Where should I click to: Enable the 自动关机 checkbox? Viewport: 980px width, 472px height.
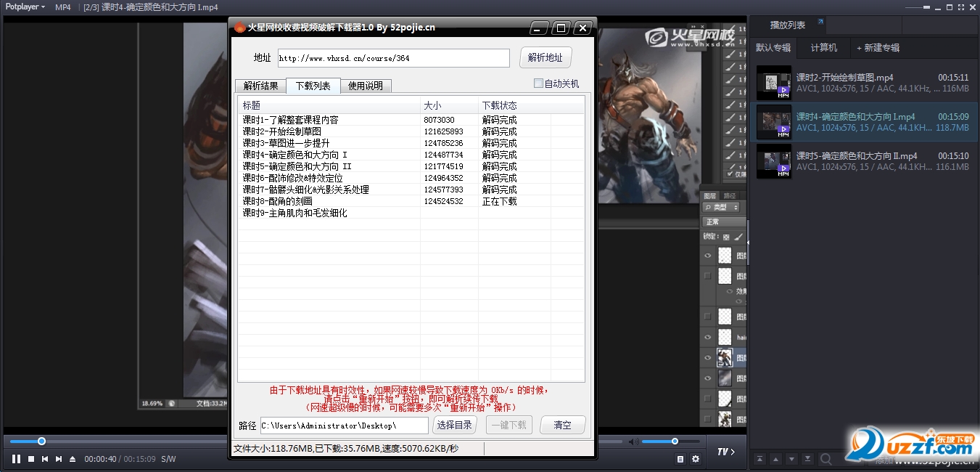538,84
